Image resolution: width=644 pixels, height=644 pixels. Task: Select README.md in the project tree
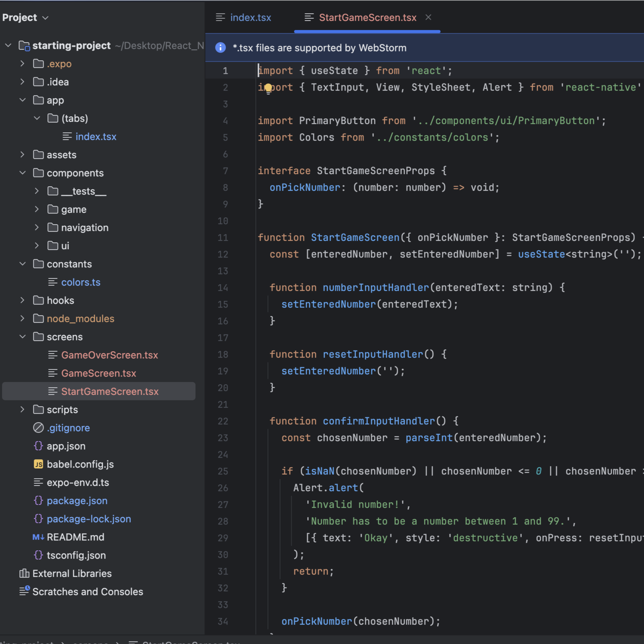pos(75,537)
